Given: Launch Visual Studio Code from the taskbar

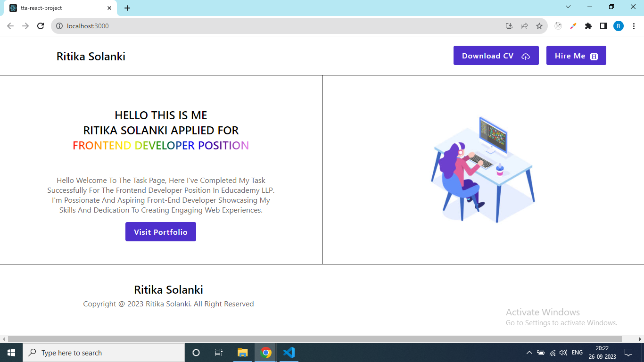Looking at the screenshot, I should pyautogui.click(x=289, y=353).
